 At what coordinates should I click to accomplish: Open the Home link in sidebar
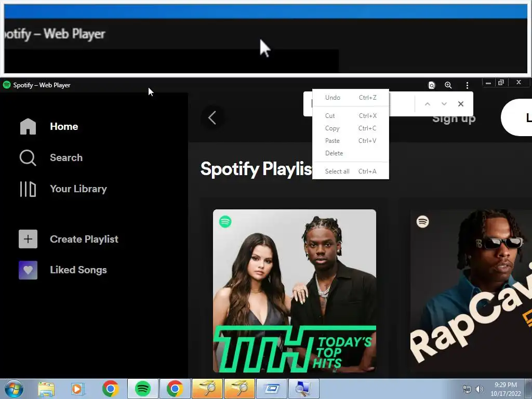tap(64, 127)
